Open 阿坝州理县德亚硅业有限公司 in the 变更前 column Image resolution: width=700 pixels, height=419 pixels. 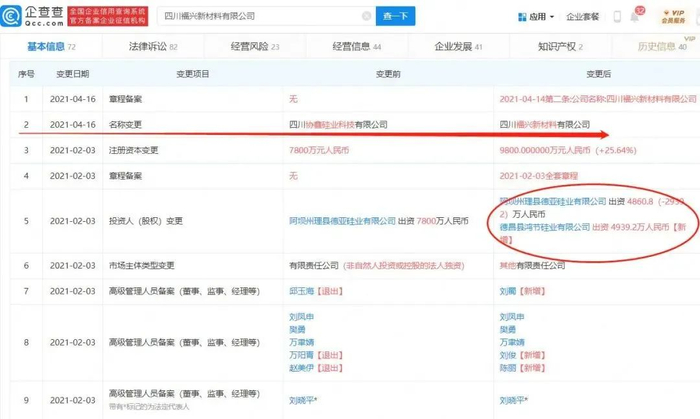pyautogui.click(x=342, y=221)
